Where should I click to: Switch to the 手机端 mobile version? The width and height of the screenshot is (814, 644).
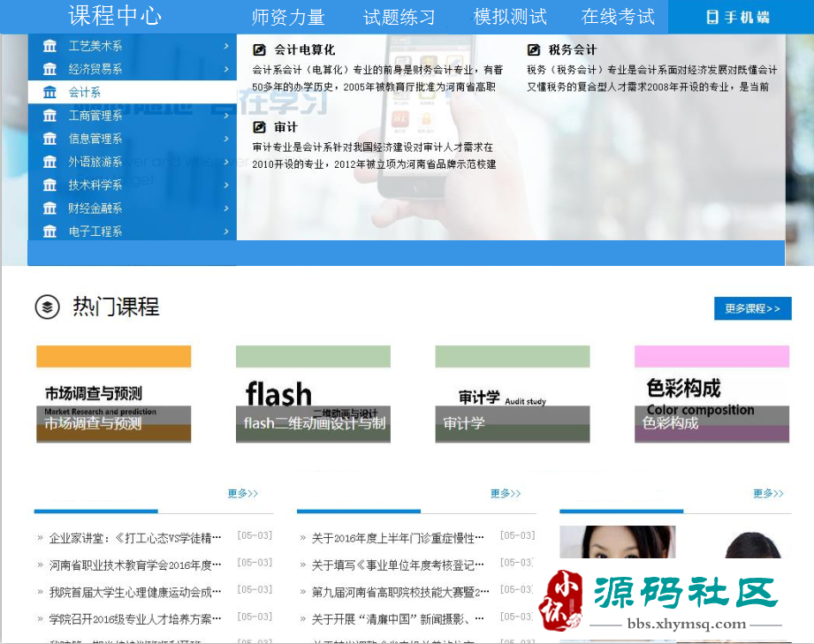[x=741, y=17]
